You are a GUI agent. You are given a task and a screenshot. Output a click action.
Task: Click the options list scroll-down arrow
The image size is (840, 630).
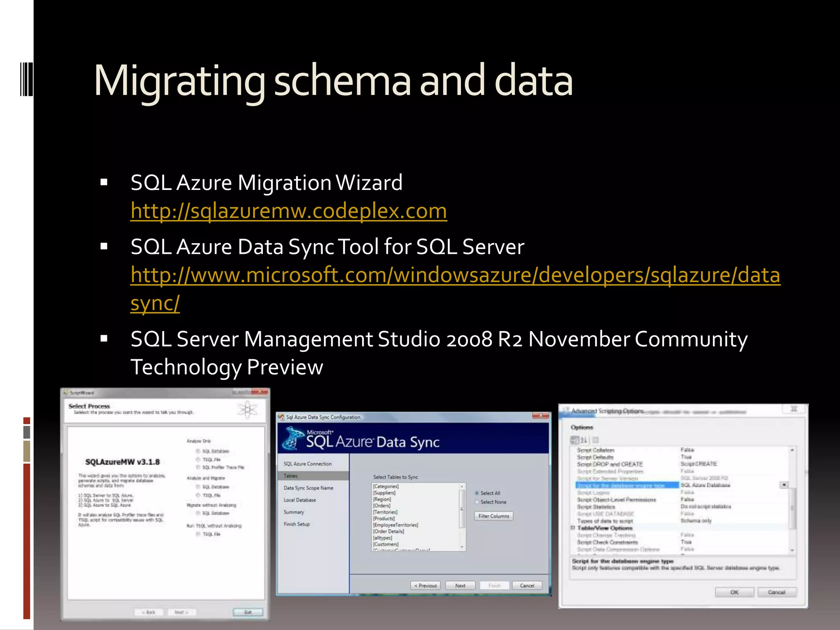click(792, 550)
